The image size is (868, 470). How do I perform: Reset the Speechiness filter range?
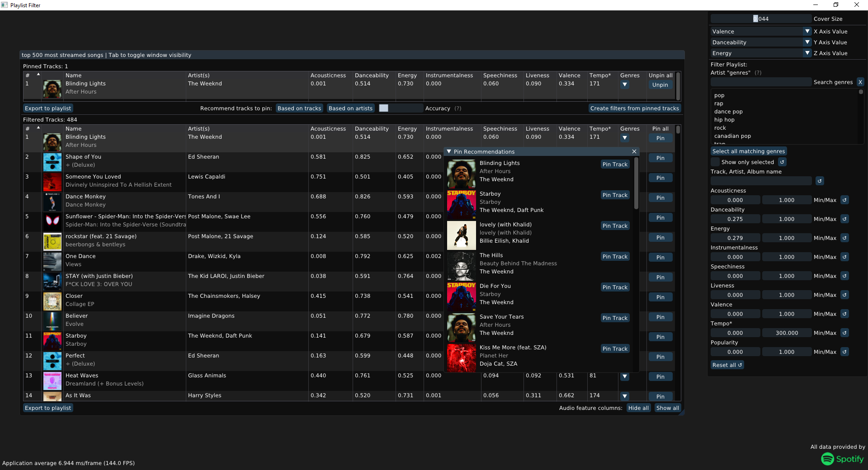[844, 276]
